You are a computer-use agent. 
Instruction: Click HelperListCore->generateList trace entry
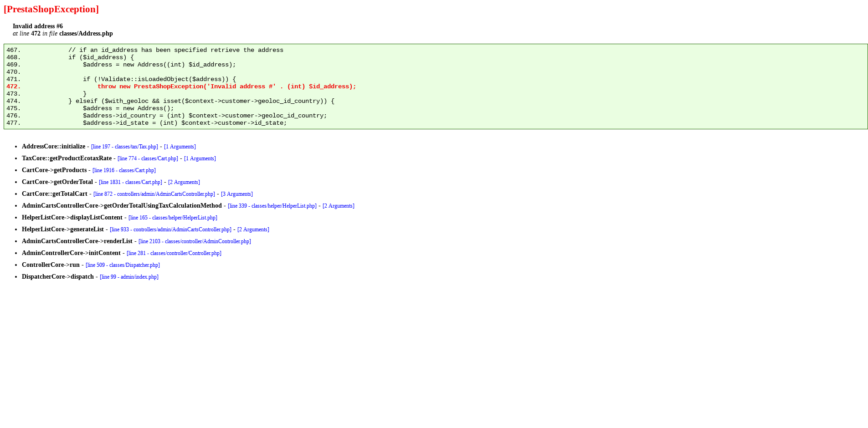[63, 229]
